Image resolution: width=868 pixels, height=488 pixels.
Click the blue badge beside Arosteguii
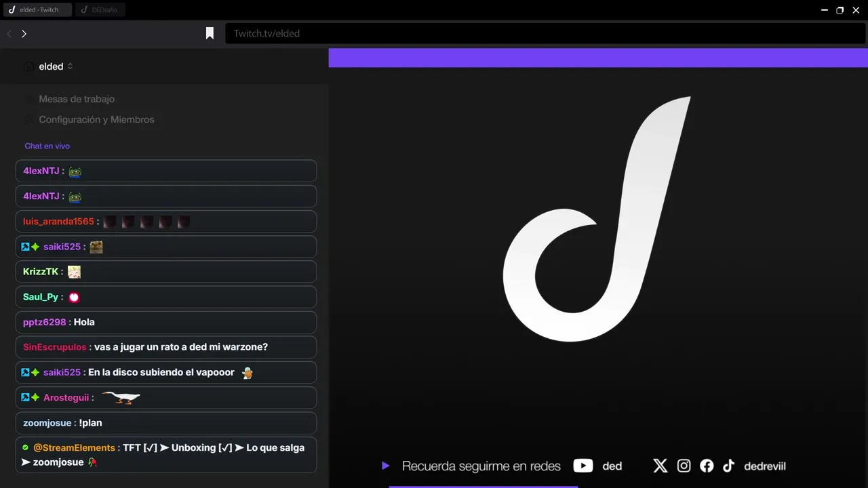(25, 397)
